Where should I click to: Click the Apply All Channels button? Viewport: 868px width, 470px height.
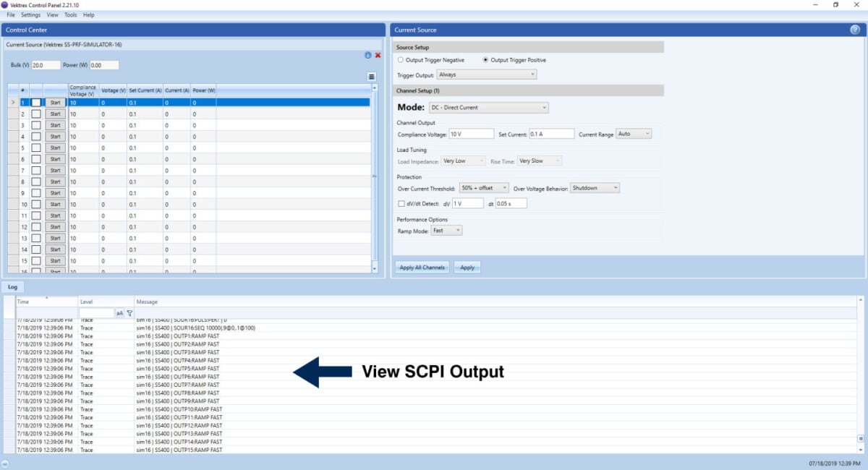tap(422, 268)
